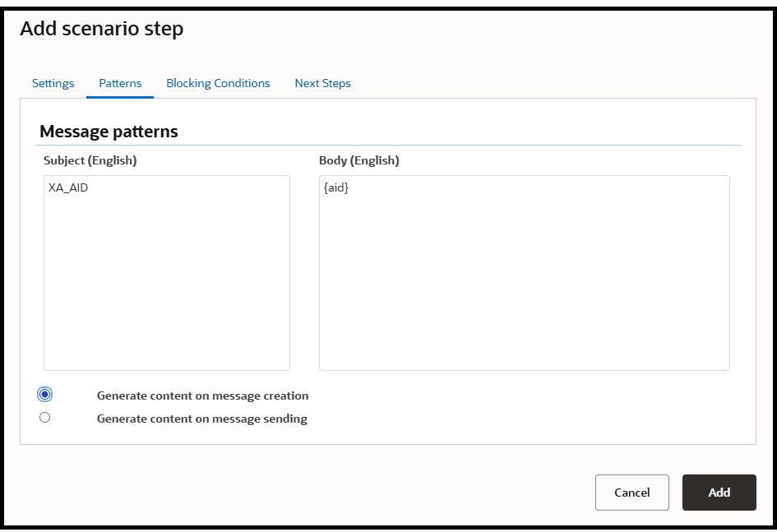Click the {aid} placeholder in Body

click(x=336, y=187)
